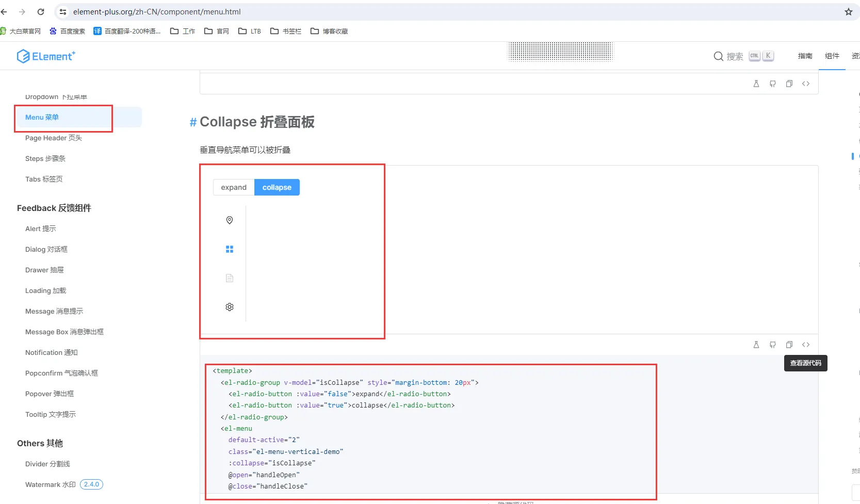Image resolution: width=860 pixels, height=504 pixels.
Task: Open the demo in the online playground
Action: point(756,344)
